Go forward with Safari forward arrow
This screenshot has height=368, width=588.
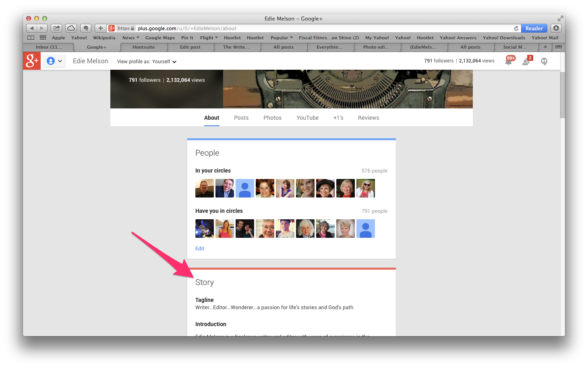coord(42,28)
